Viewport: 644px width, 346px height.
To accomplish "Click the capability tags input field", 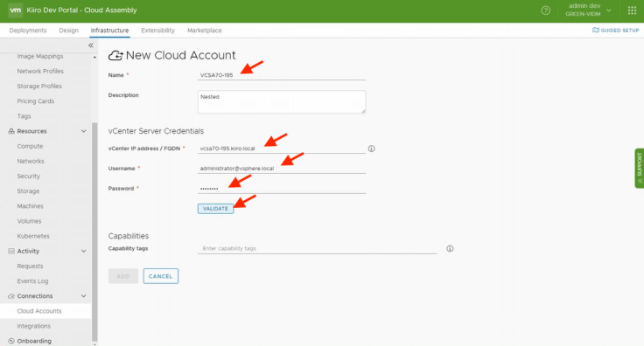I will click(317, 248).
